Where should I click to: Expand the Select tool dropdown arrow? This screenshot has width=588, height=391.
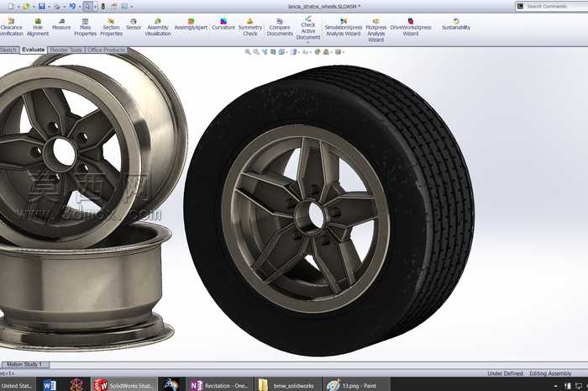95,7
